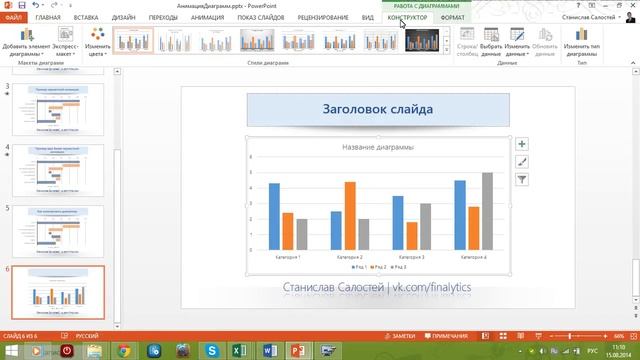Open the chart filters funnel button
The width and height of the screenshot is (640, 360).
[522, 180]
